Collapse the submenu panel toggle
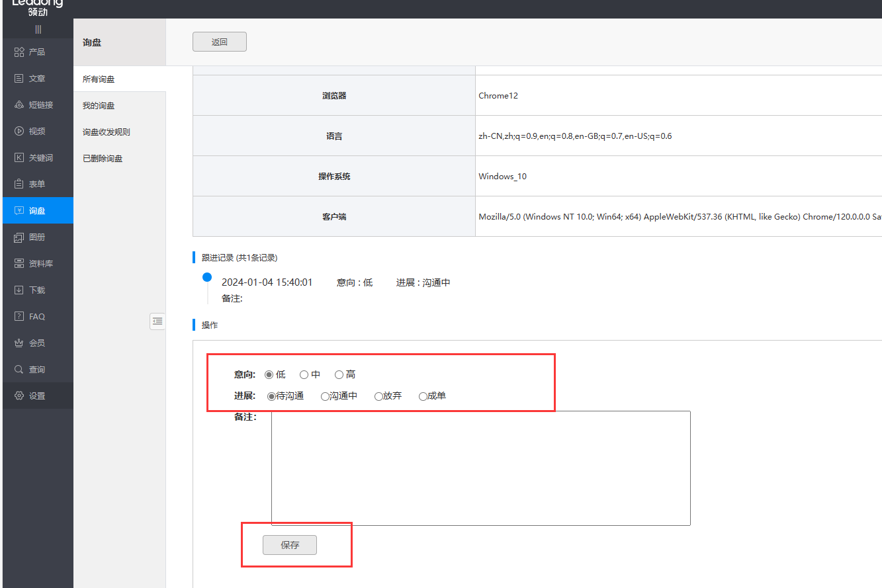This screenshot has height=588, width=882. (x=157, y=321)
